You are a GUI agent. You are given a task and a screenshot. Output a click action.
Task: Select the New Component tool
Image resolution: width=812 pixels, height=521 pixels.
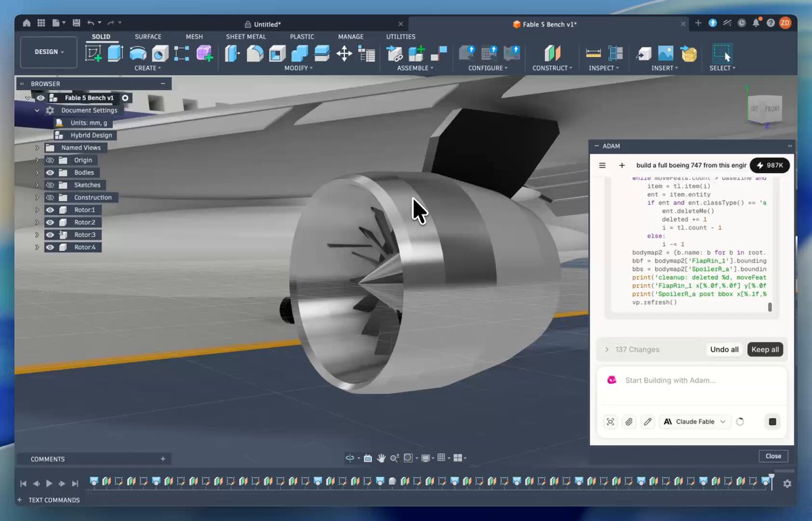click(416, 53)
